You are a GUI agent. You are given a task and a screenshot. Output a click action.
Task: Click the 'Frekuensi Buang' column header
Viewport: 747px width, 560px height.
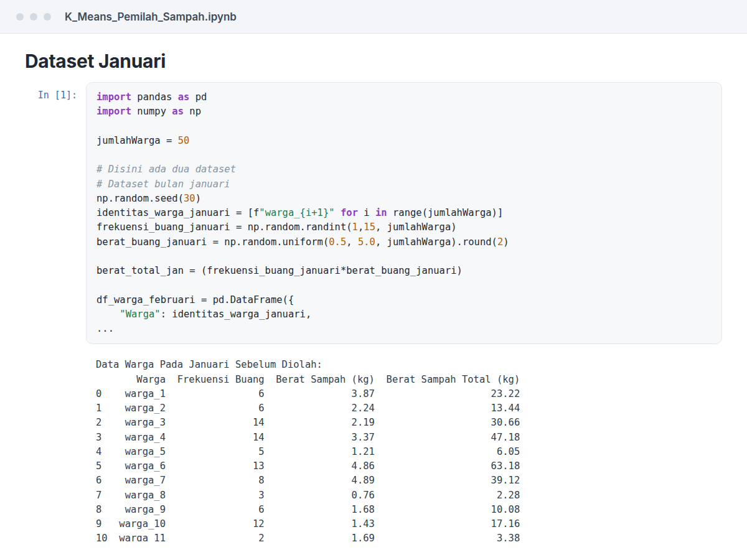pos(221,379)
